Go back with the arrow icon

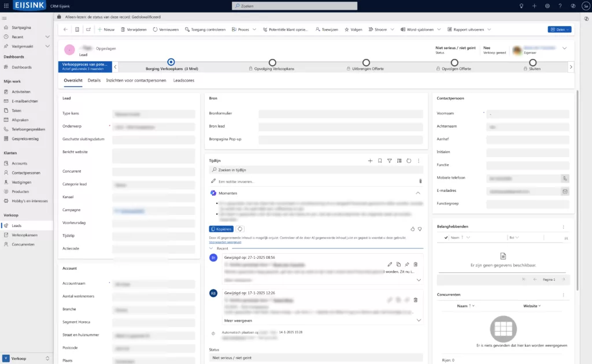point(66,29)
